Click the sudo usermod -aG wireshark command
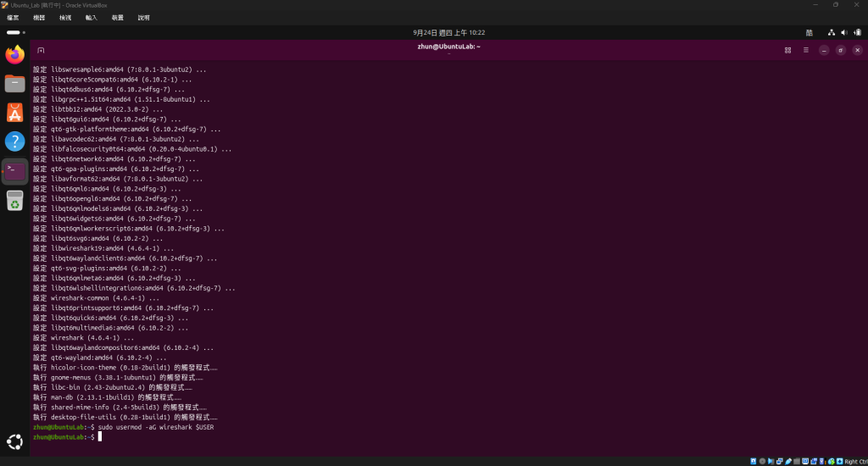The image size is (868, 466). (156, 427)
